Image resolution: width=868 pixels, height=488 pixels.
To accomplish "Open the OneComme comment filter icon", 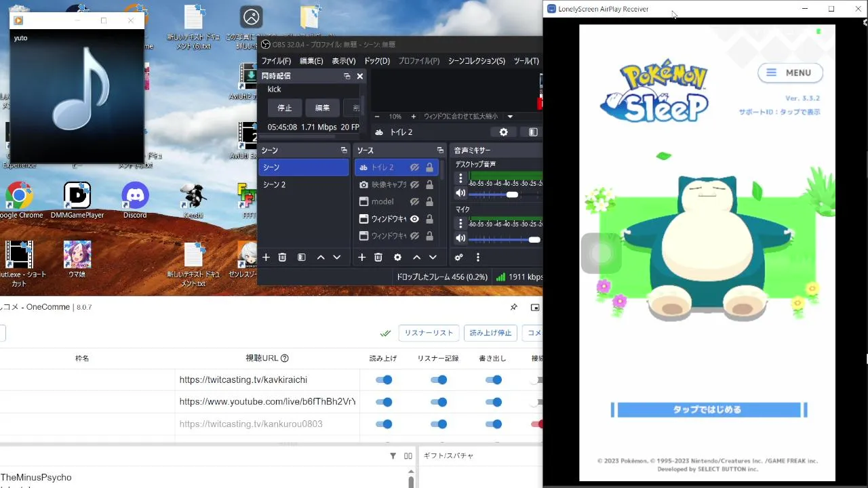I will coord(393,456).
